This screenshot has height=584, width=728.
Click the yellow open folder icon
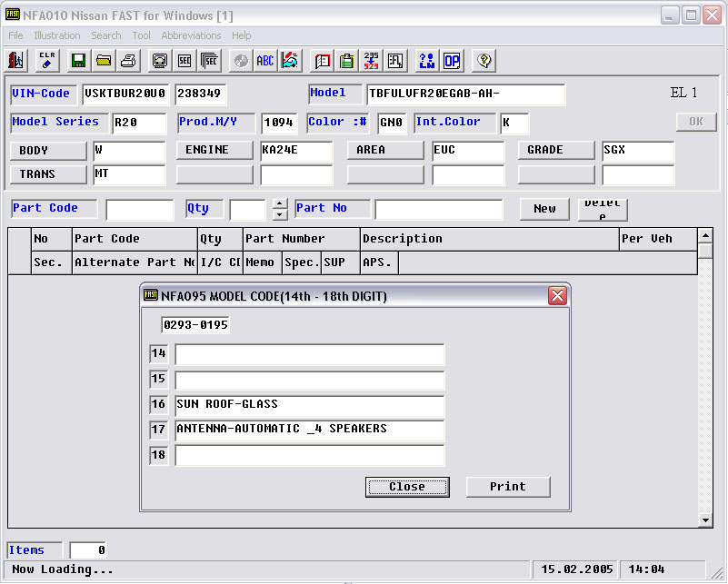click(x=103, y=61)
